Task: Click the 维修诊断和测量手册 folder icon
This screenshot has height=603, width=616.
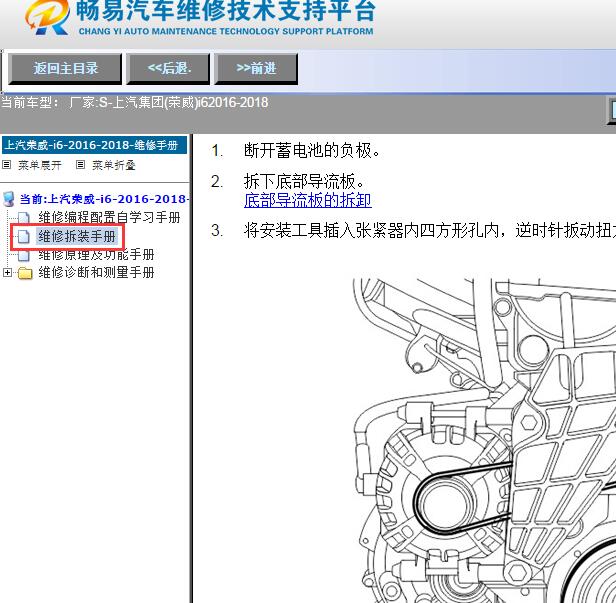Action: [x=25, y=273]
